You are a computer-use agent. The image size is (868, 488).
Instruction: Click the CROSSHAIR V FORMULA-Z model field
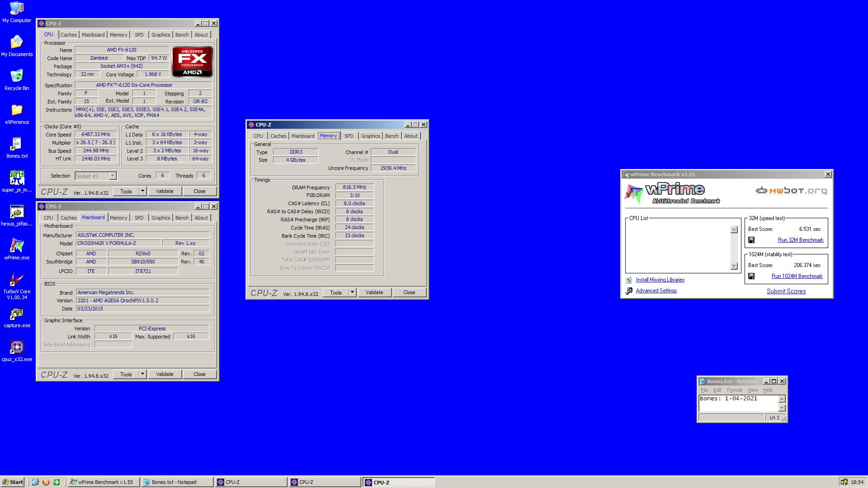118,243
